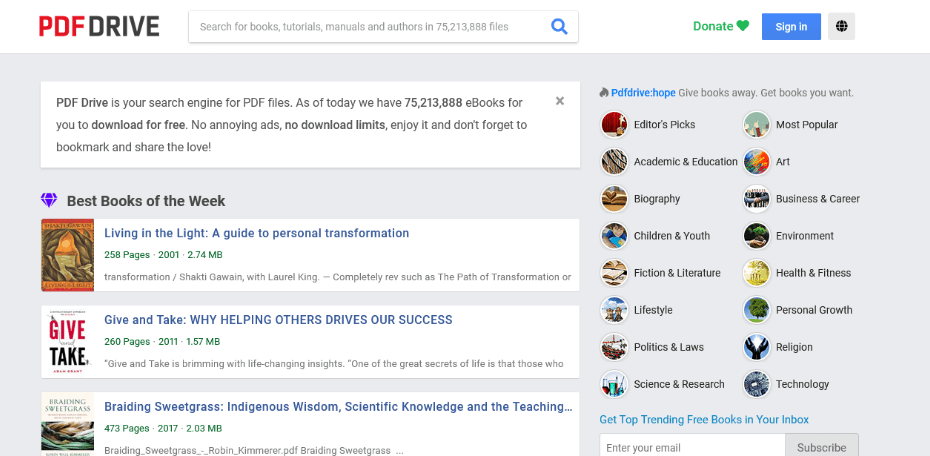
Task: Click the Children & Youth category icon
Action: [614, 235]
